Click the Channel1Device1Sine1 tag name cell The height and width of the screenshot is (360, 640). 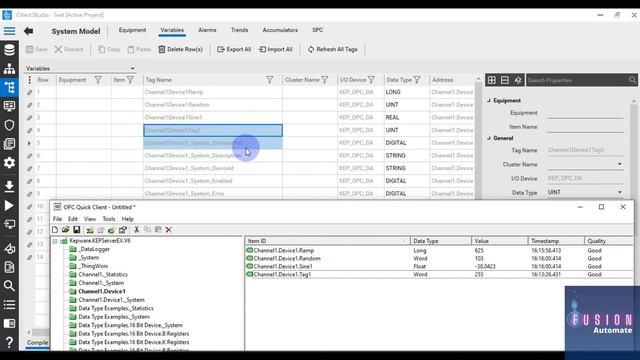(212, 118)
